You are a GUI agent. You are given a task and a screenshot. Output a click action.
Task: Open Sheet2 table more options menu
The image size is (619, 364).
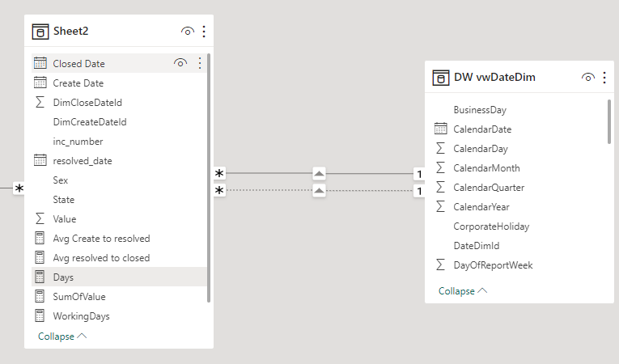point(204,32)
